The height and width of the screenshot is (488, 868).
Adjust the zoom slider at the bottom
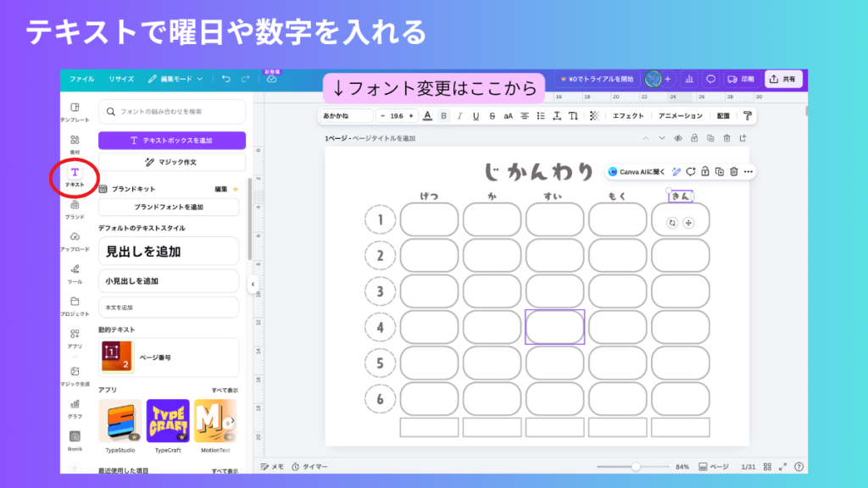[x=636, y=465]
